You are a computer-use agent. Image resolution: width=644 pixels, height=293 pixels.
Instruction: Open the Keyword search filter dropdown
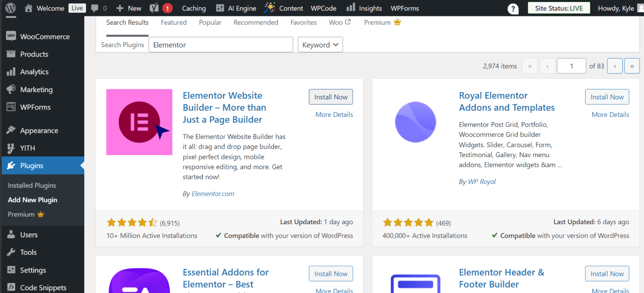point(320,44)
